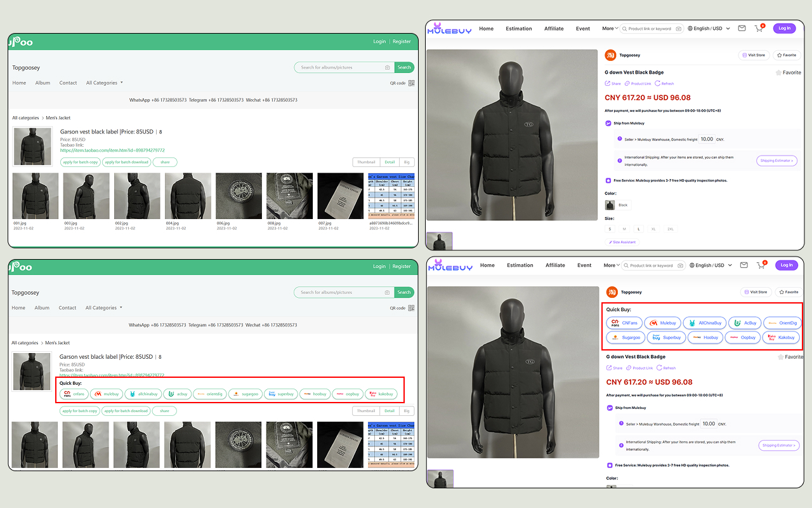Select size S on Mulebuy page

point(610,229)
